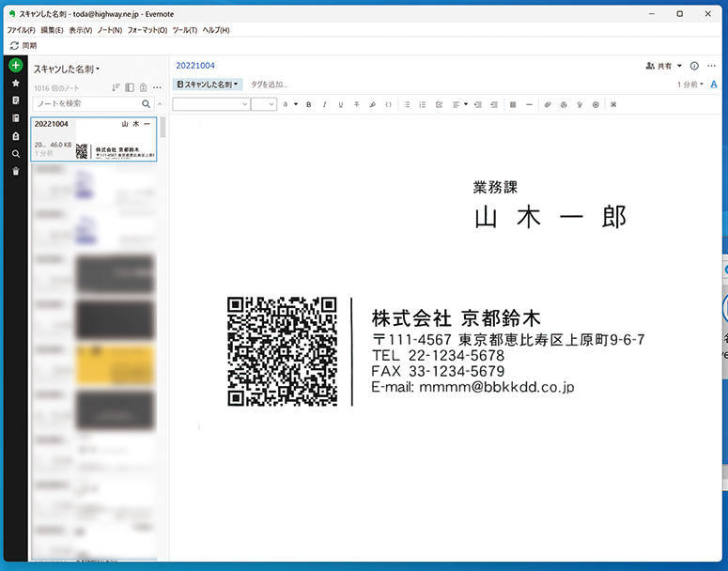The height and width of the screenshot is (571, 728).
Task: Click the name 山木一郎 in note
Action: coord(550,217)
